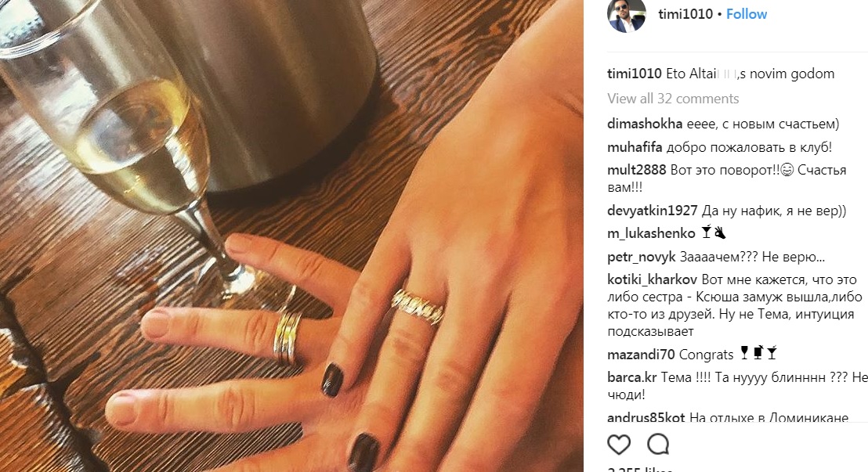Open timi1010 profile avatar picture

click(x=627, y=14)
